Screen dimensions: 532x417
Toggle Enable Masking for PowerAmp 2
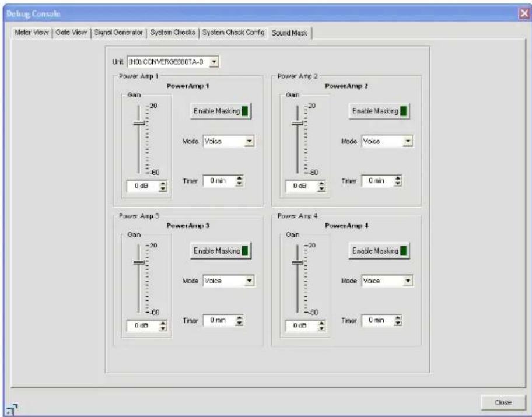tap(379, 111)
